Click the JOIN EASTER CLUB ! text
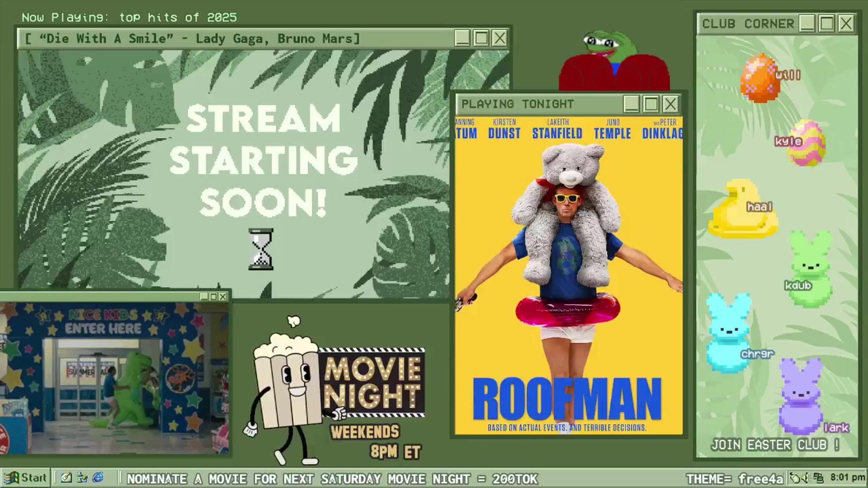This screenshot has width=868, height=488. (775, 445)
